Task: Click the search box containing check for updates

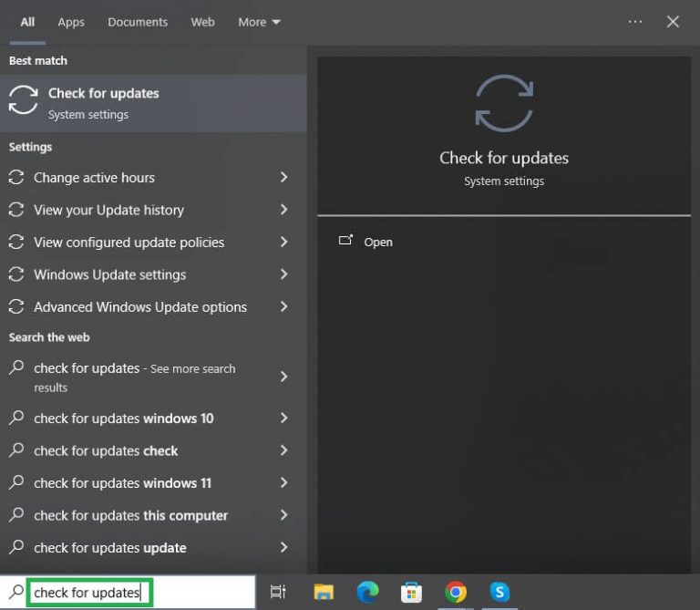Action: click(88, 593)
